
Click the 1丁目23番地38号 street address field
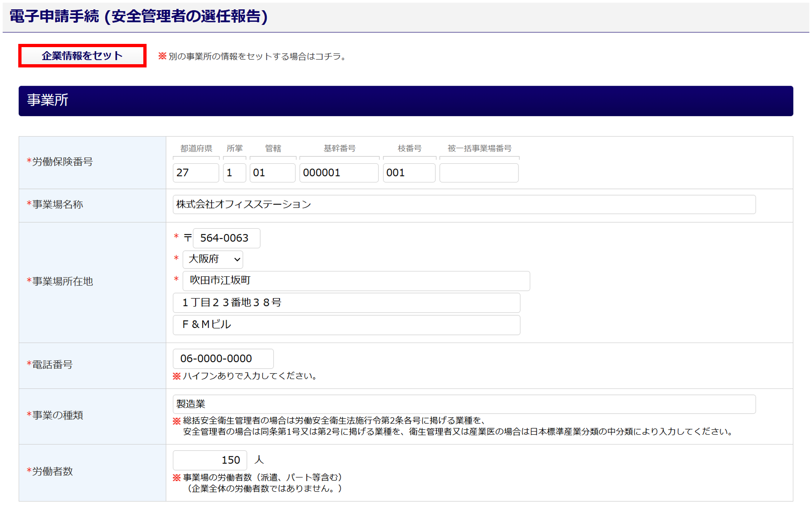(x=346, y=303)
